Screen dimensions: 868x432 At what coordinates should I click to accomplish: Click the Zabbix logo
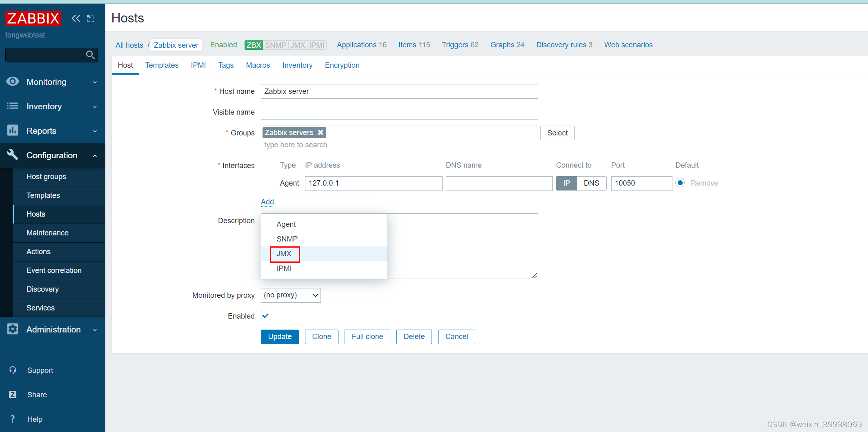pos(33,18)
